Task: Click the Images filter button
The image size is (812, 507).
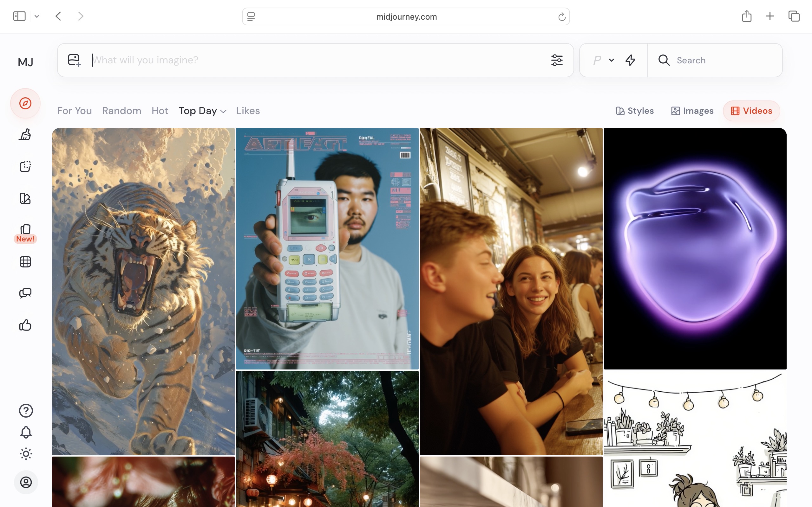Action: [692, 111]
